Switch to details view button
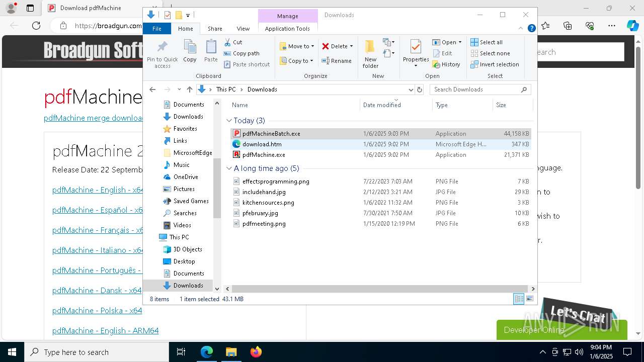 [519, 299]
